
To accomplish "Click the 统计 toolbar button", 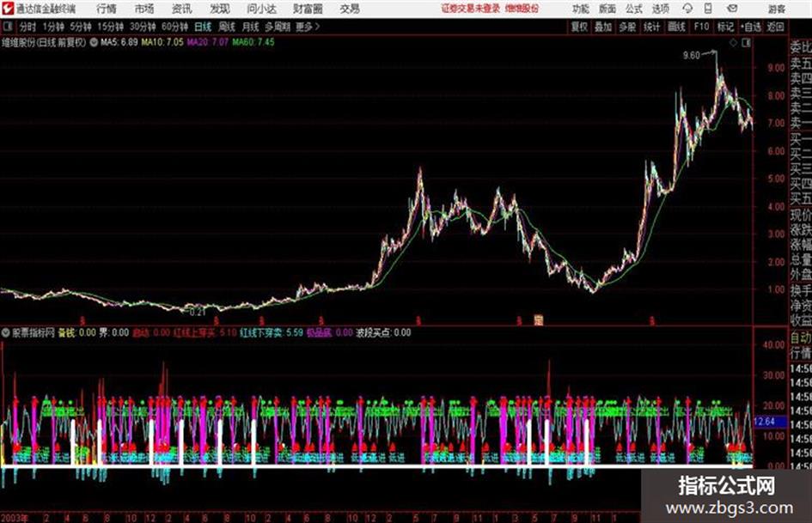I will pos(651,27).
